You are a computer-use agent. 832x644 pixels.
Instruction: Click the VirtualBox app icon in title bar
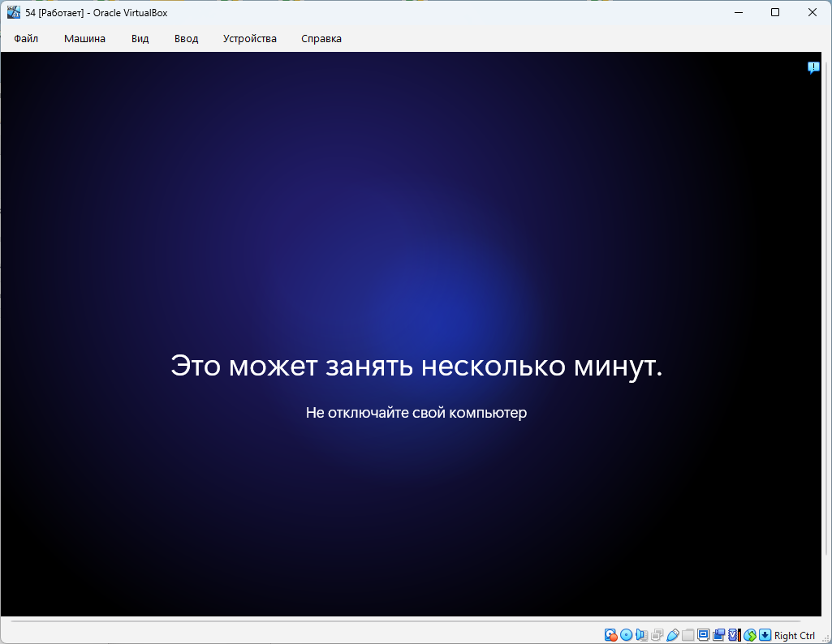pyautogui.click(x=14, y=12)
